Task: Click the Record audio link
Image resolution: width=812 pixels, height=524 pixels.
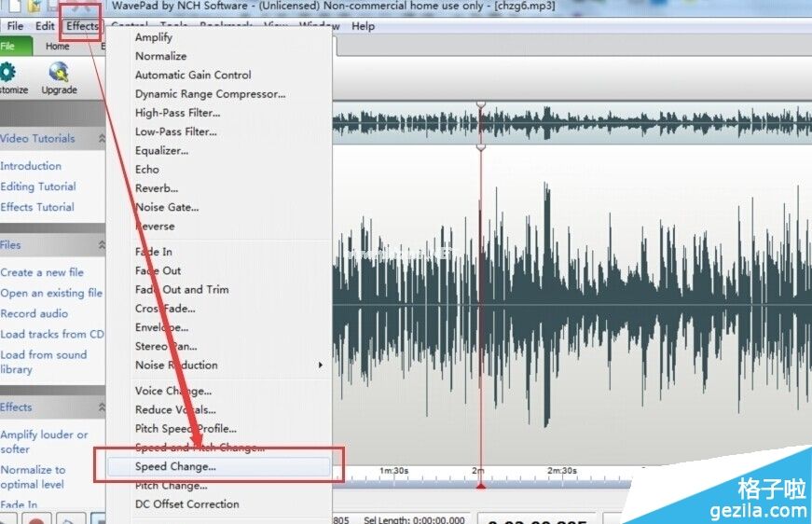Action: (34, 313)
